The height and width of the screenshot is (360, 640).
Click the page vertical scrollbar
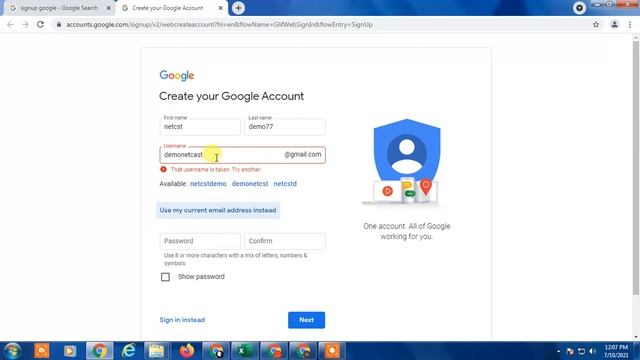tap(636, 167)
